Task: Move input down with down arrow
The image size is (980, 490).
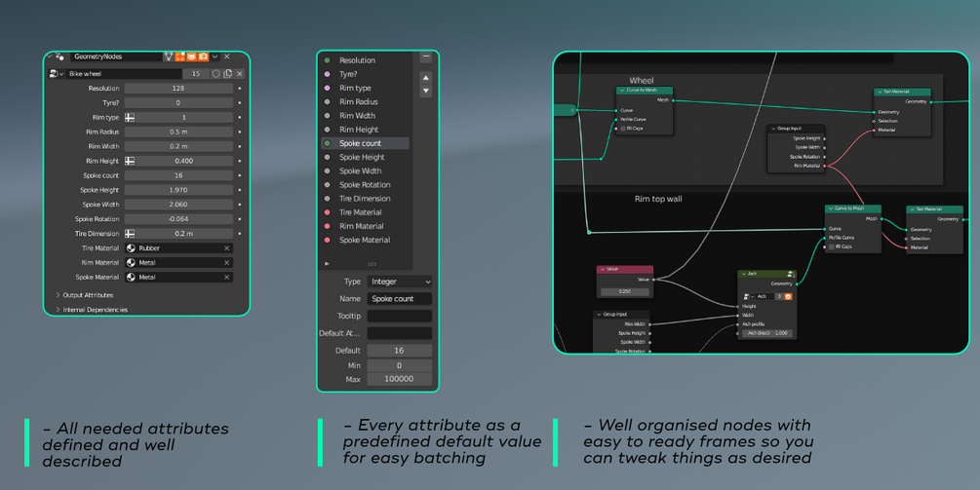Action: (425, 92)
